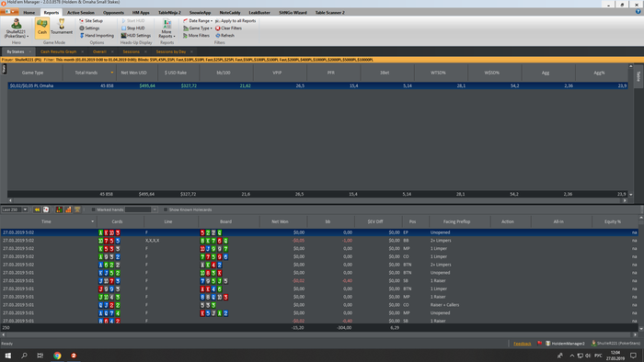Image resolution: width=644 pixels, height=362 pixels.
Task: Select Cash game mode
Action: 42,28
